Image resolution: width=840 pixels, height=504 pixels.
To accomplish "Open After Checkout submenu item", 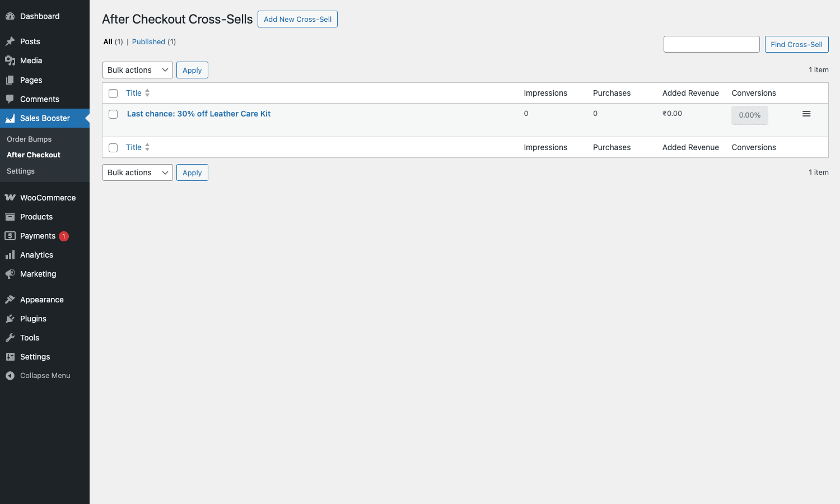I will coord(34,155).
